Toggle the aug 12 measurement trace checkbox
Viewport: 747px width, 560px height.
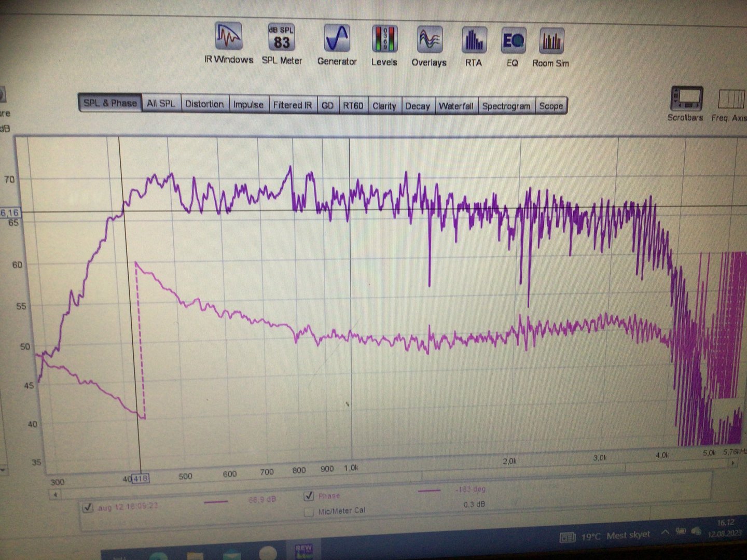click(x=88, y=507)
